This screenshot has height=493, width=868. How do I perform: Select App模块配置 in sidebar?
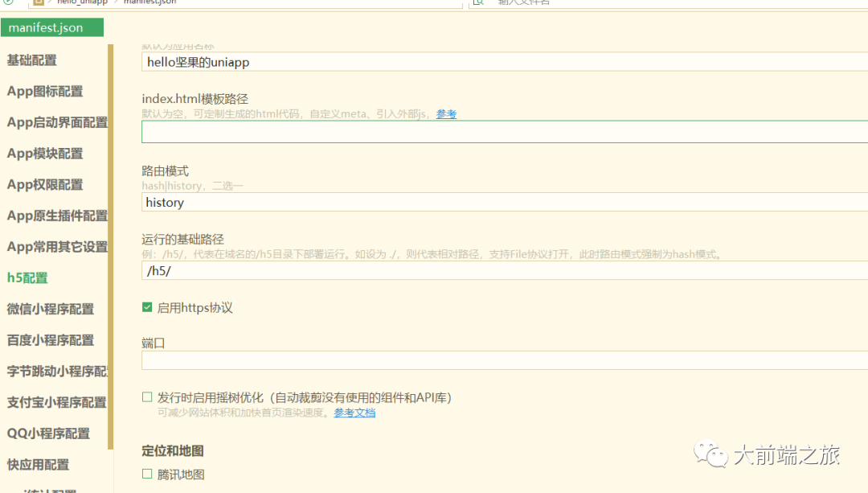[x=45, y=154]
